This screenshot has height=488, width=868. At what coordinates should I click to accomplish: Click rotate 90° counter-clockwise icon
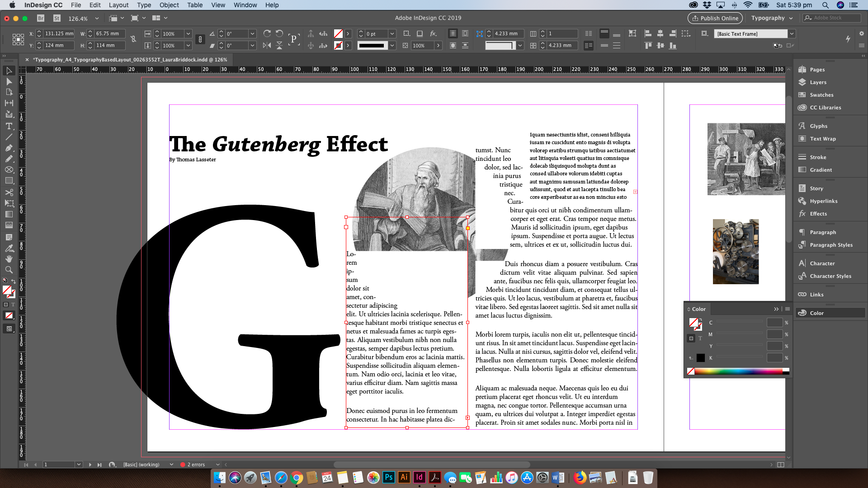pyautogui.click(x=279, y=34)
